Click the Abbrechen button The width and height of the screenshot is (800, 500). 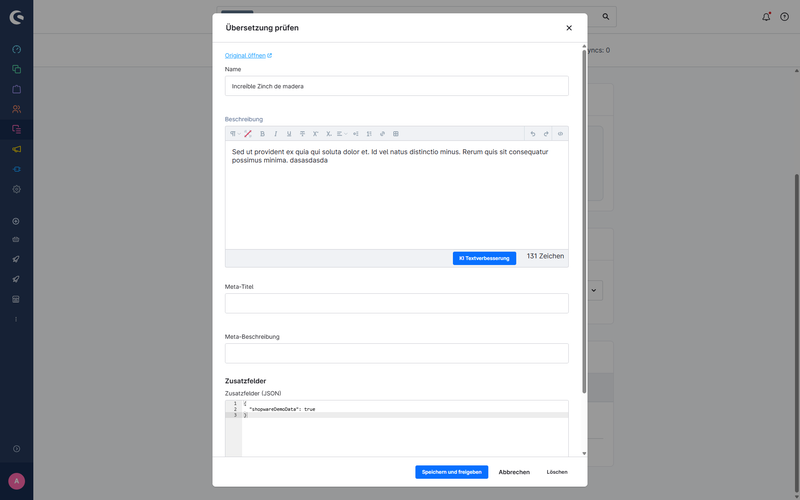514,472
